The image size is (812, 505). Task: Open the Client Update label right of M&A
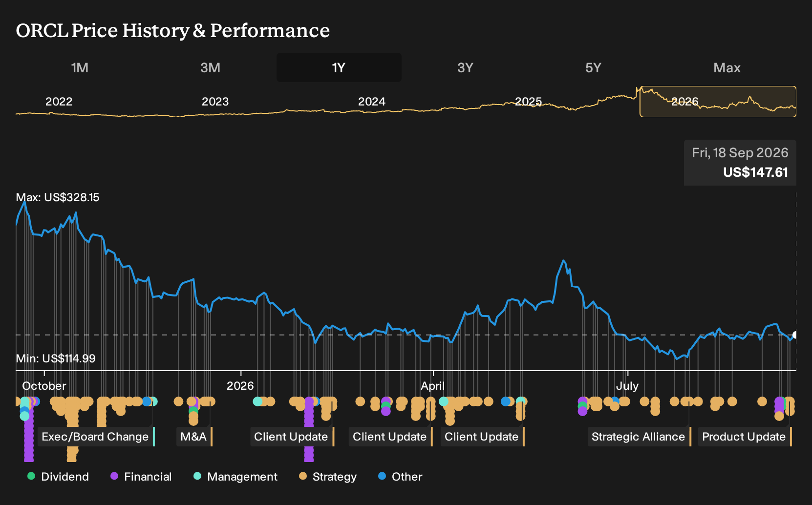(292, 437)
